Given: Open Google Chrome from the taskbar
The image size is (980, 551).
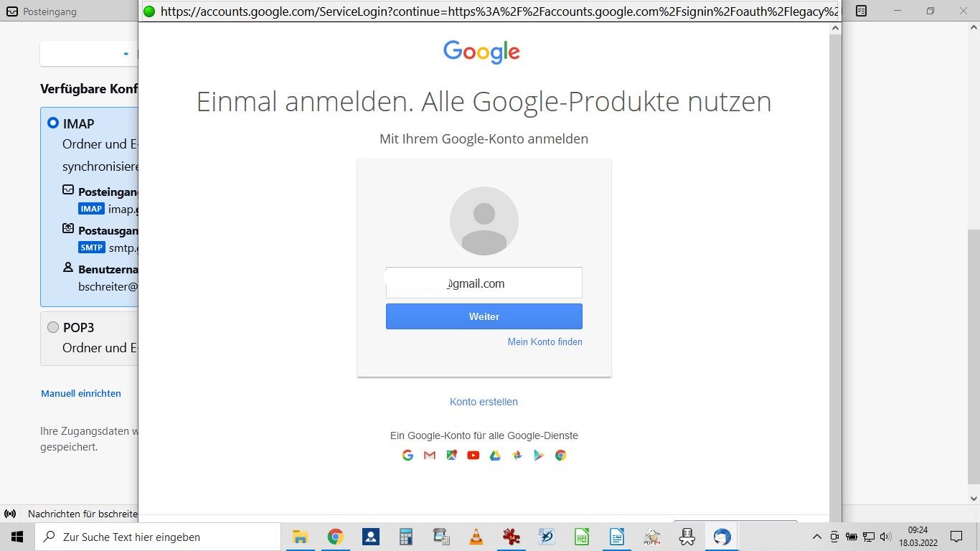Looking at the screenshot, I should (335, 537).
